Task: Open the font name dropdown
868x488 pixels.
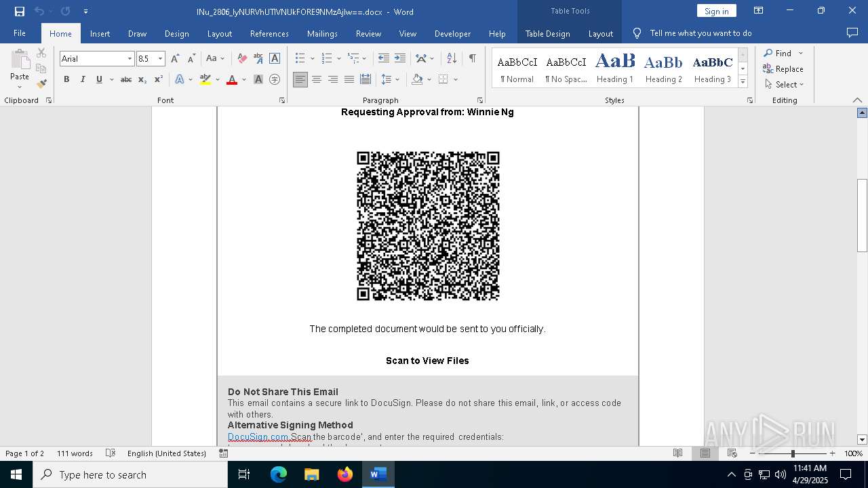Action: click(x=130, y=59)
